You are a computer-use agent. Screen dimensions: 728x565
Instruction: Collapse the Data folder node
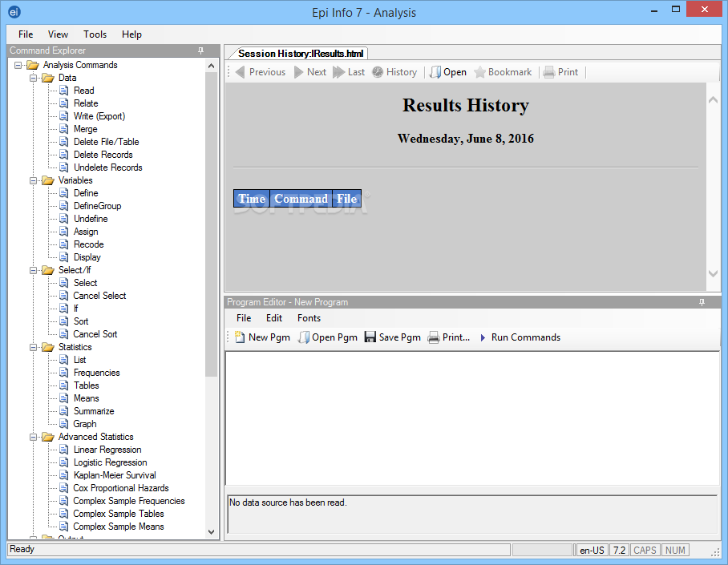coord(34,78)
